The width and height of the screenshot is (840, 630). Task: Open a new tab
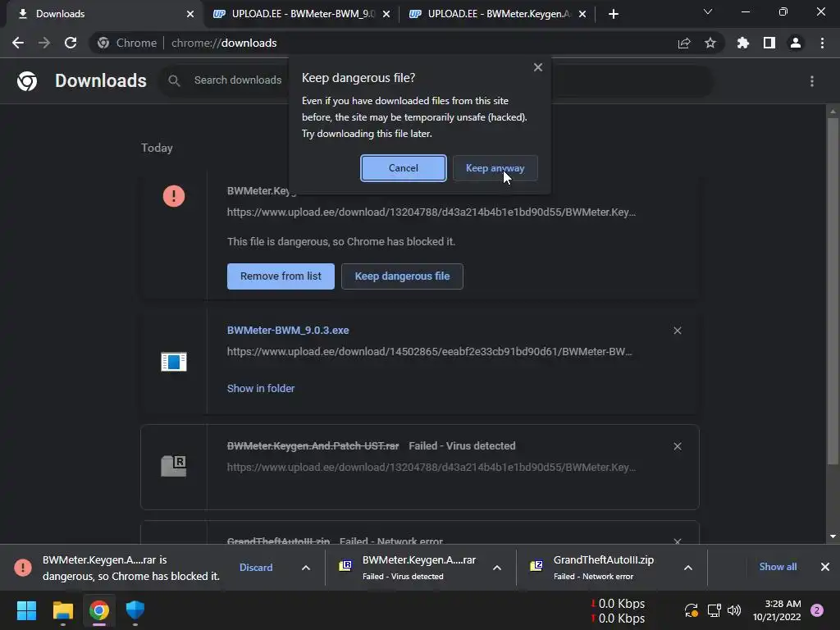[x=614, y=14]
